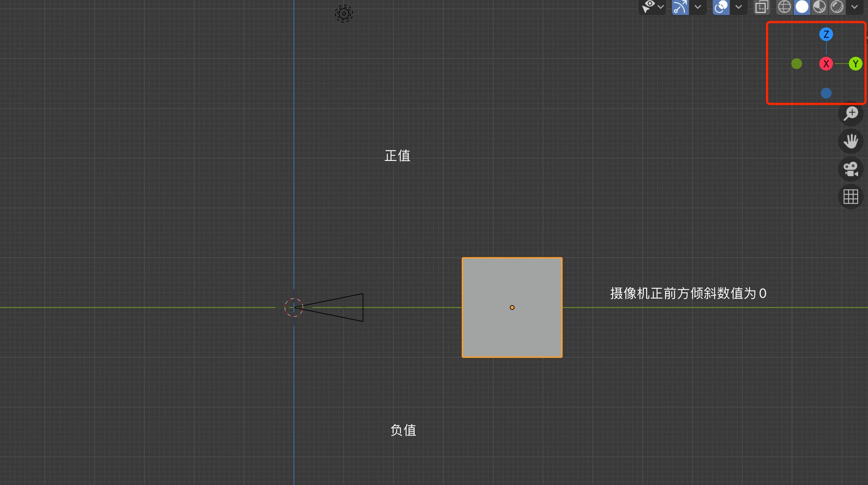
Task: Click the pan view hand icon
Action: coord(851,141)
